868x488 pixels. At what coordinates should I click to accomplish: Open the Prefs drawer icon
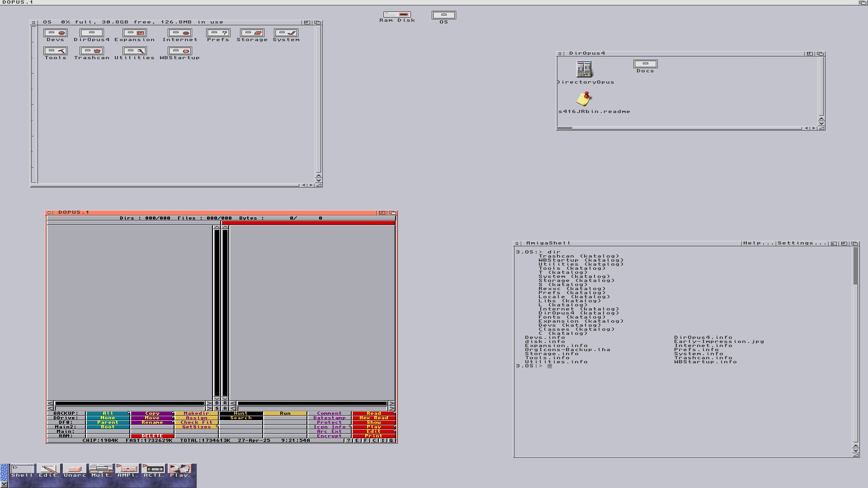[x=218, y=33]
